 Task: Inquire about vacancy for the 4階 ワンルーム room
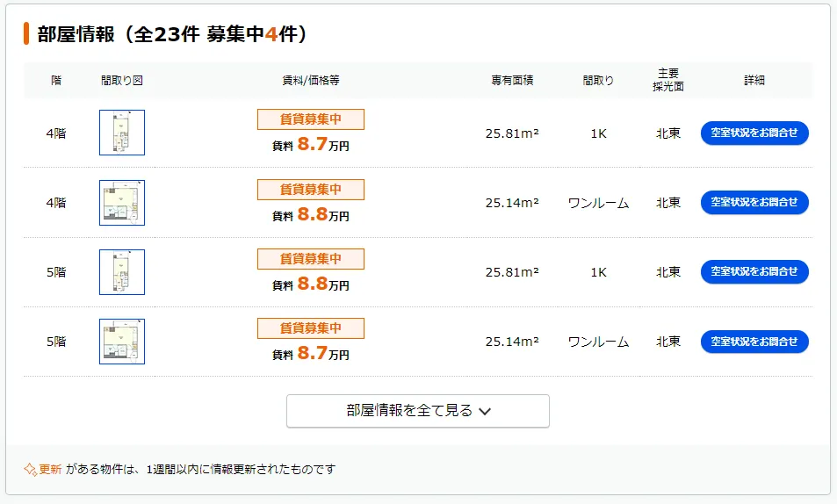[754, 203]
